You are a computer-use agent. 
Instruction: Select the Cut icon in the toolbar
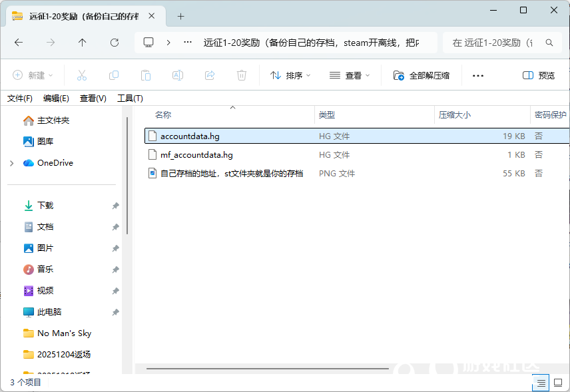(x=82, y=75)
